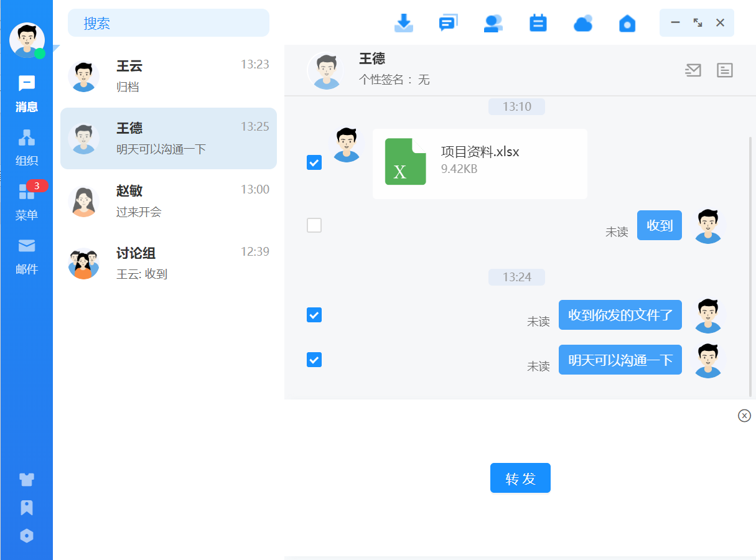This screenshot has height=560, width=756.
Task: Open the download inbox icon
Action: 404,23
